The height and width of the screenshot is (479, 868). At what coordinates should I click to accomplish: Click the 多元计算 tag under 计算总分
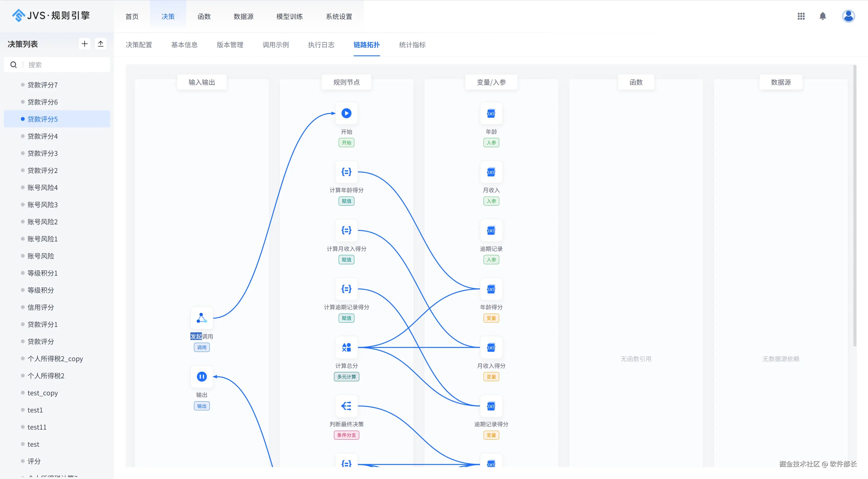coord(346,377)
